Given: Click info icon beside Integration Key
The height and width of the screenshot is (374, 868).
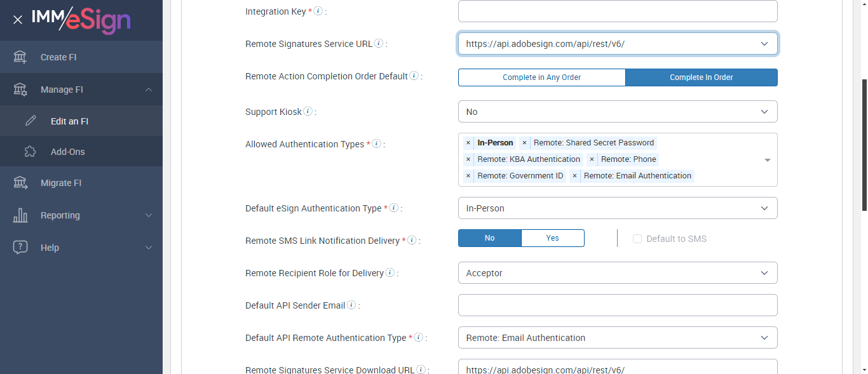Looking at the screenshot, I should (318, 11).
